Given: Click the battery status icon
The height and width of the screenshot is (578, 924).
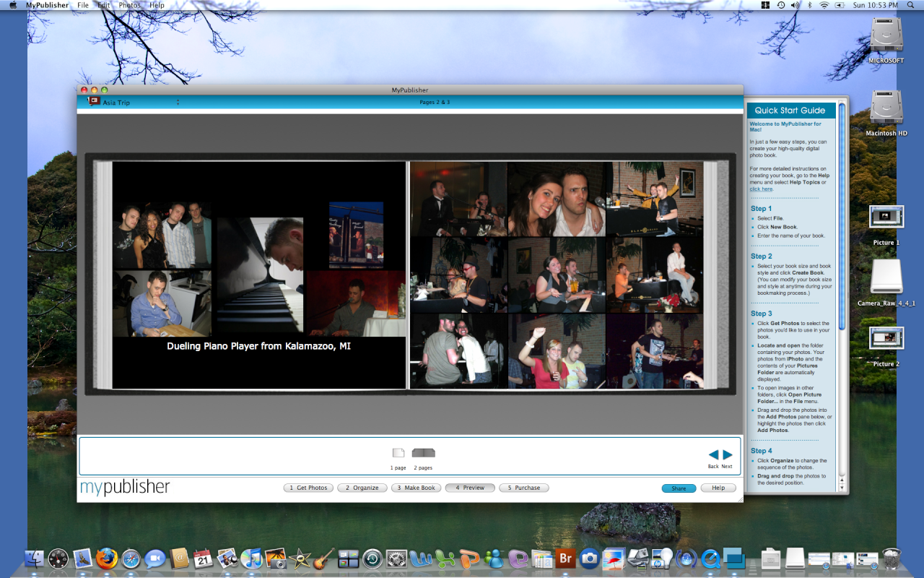Looking at the screenshot, I should pos(840,5).
